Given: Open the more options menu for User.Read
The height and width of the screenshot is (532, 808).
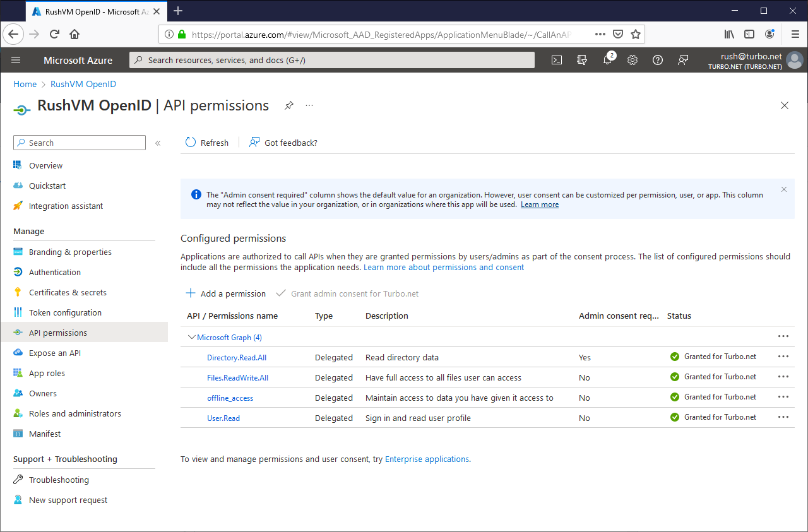Looking at the screenshot, I should 783,417.
